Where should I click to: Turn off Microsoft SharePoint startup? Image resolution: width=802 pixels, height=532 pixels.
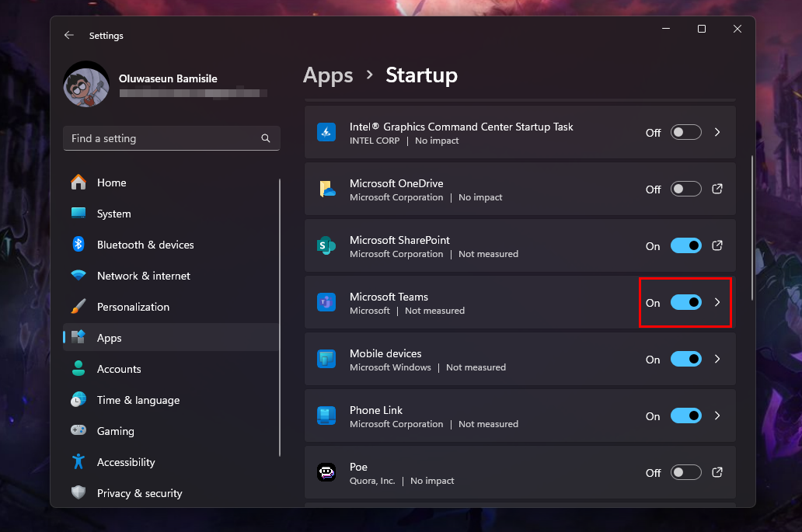(685, 245)
